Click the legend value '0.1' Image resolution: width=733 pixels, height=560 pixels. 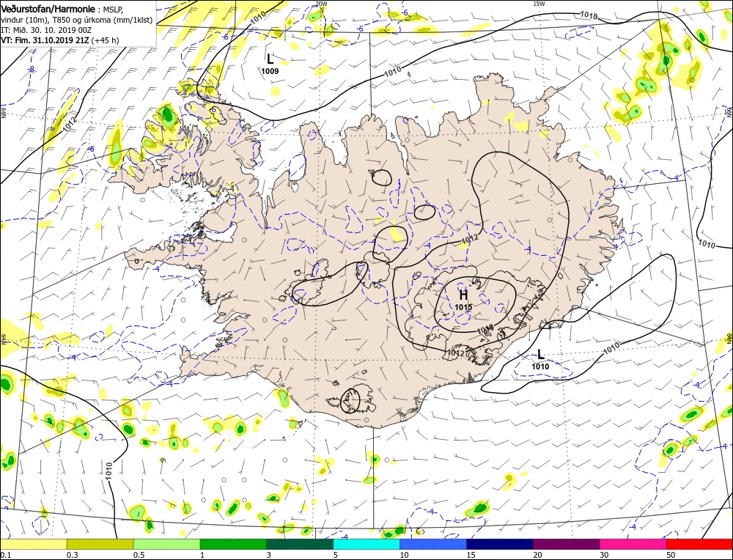point(4,554)
